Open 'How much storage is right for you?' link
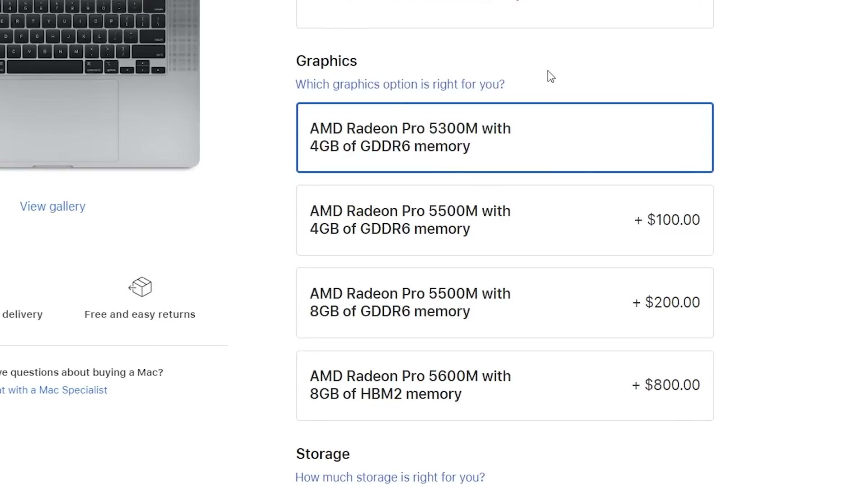 click(x=390, y=477)
